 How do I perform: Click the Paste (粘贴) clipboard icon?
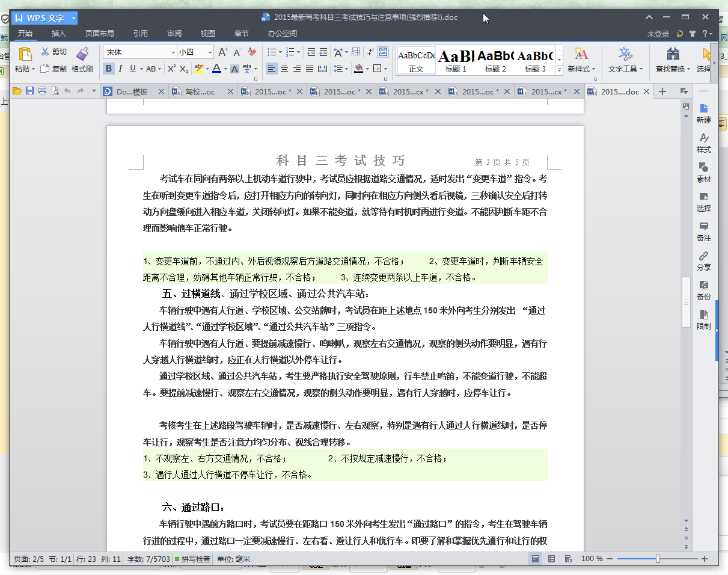click(x=25, y=54)
